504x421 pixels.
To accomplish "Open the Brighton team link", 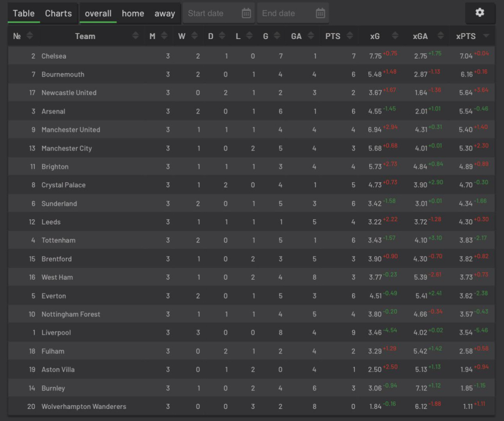I will tap(55, 167).
